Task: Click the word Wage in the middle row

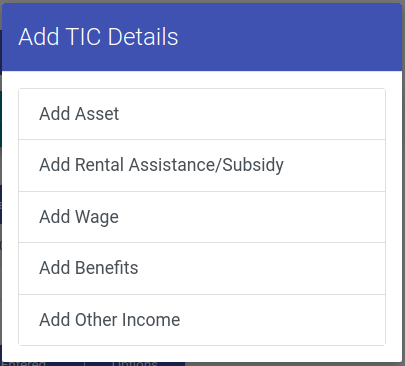Action: coord(97,218)
